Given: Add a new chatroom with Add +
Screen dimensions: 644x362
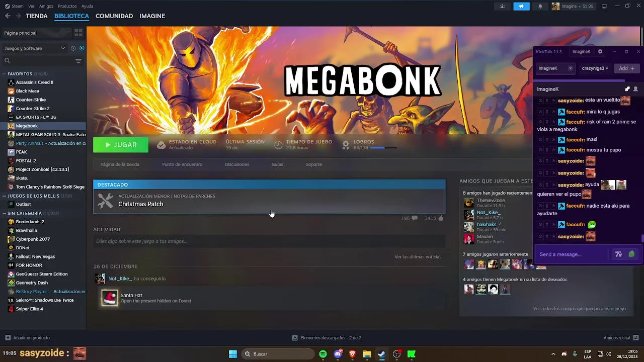Looking at the screenshot, I should 626,68.
